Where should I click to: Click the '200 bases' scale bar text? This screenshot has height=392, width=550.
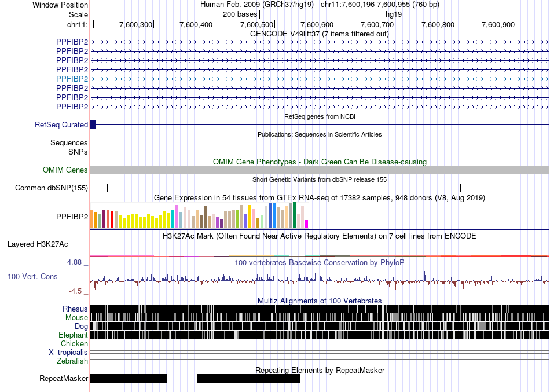click(240, 14)
